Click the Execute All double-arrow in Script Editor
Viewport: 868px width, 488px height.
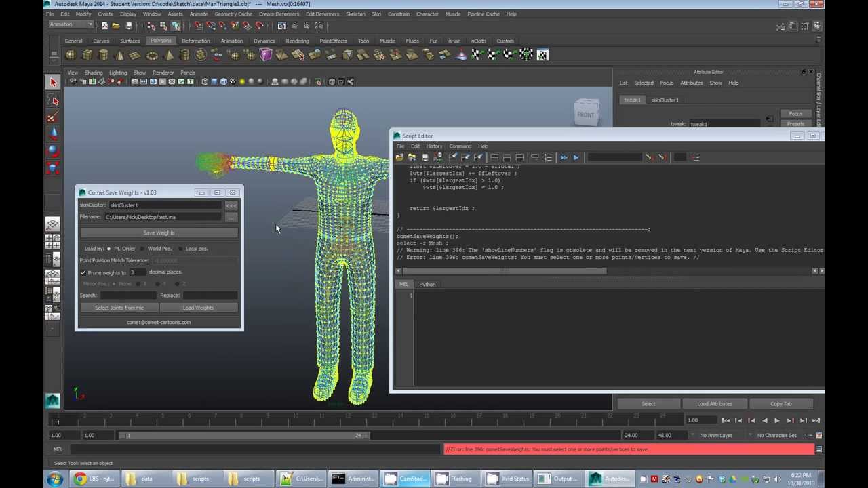point(563,157)
